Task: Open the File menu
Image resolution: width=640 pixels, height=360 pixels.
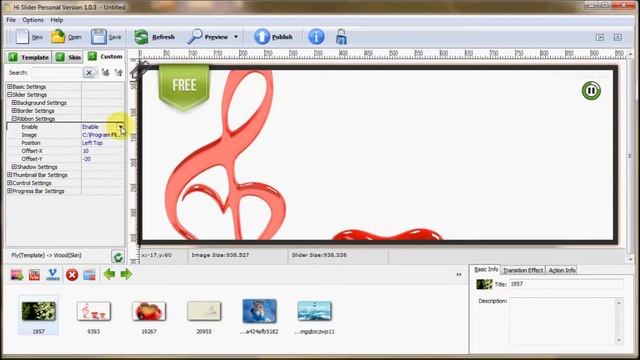Action: pos(11,20)
